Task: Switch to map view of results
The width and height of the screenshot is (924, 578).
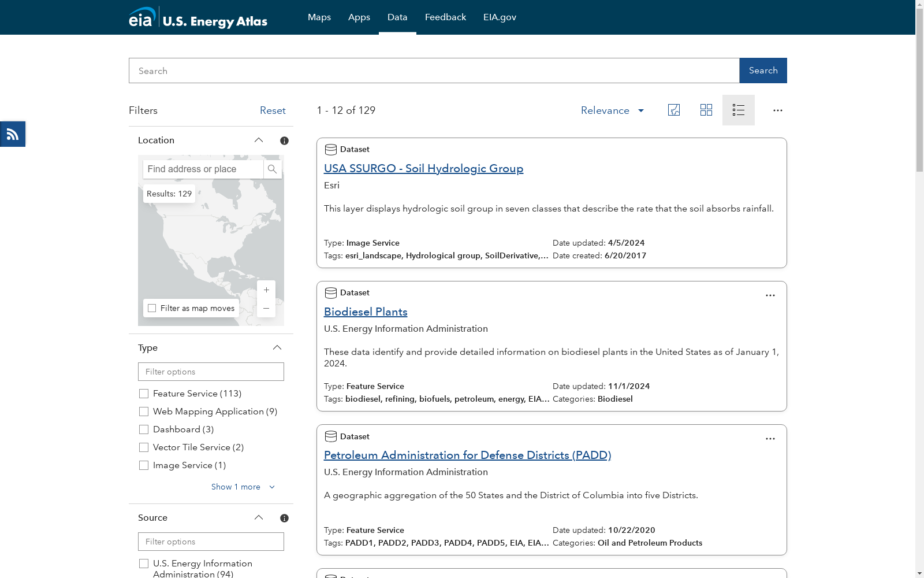Action: (674, 110)
